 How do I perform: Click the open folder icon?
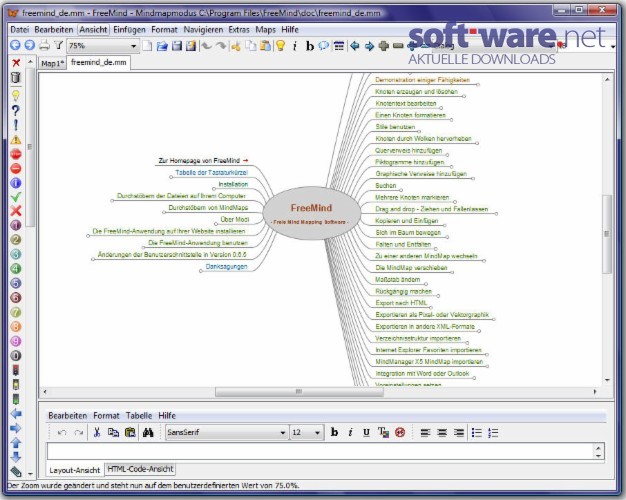point(162,46)
